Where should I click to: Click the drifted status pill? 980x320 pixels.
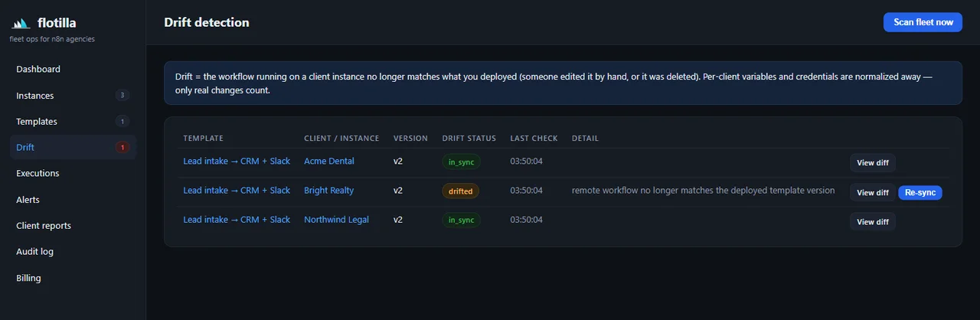click(460, 191)
